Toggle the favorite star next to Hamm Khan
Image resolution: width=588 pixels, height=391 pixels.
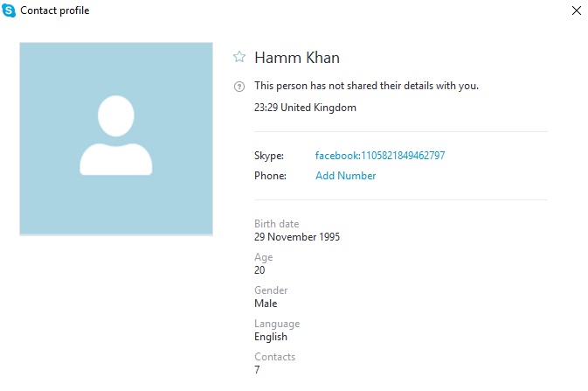click(239, 57)
